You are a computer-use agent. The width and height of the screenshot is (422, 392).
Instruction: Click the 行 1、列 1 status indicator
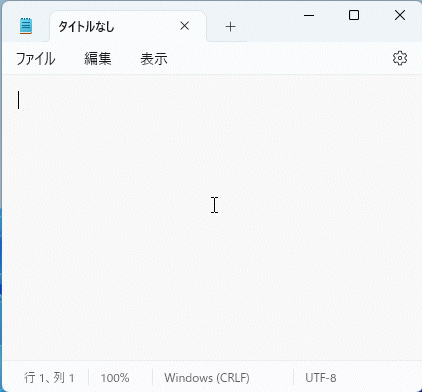click(49, 378)
